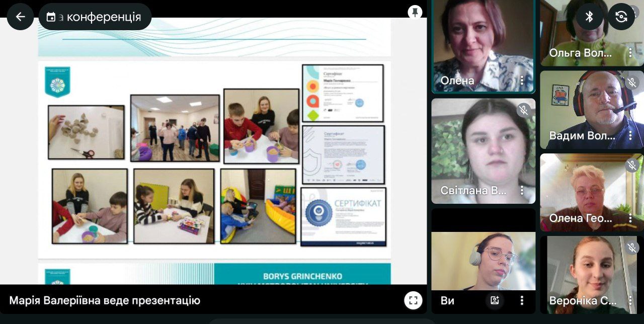Select the Ви label on your own tile

tap(447, 301)
